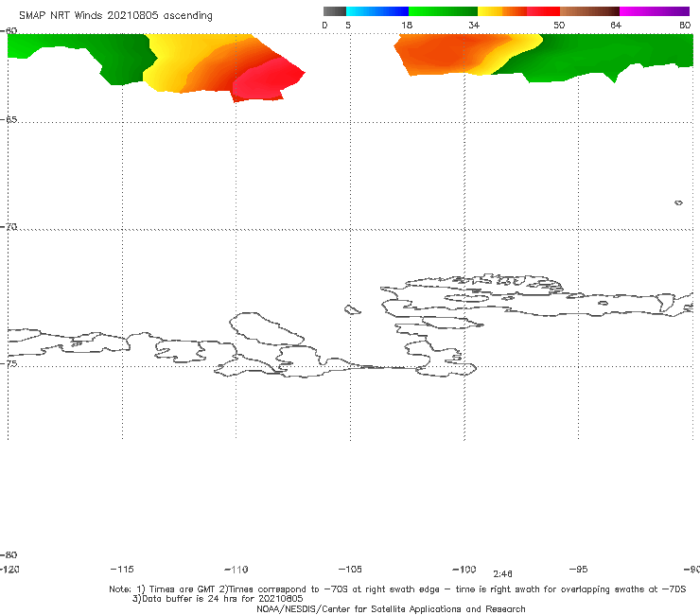The image size is (700, 615).
Task: Click the color bar label "18"
Action: (x=407, y=26)
